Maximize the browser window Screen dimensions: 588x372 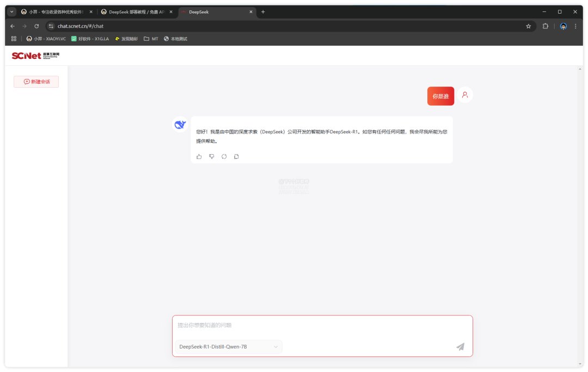coord(560,12)
